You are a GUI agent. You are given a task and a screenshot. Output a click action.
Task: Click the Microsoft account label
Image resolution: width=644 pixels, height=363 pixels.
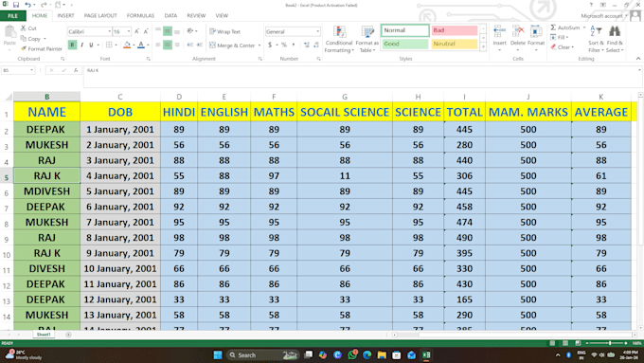pyautogui.click(x=601, y=15)
